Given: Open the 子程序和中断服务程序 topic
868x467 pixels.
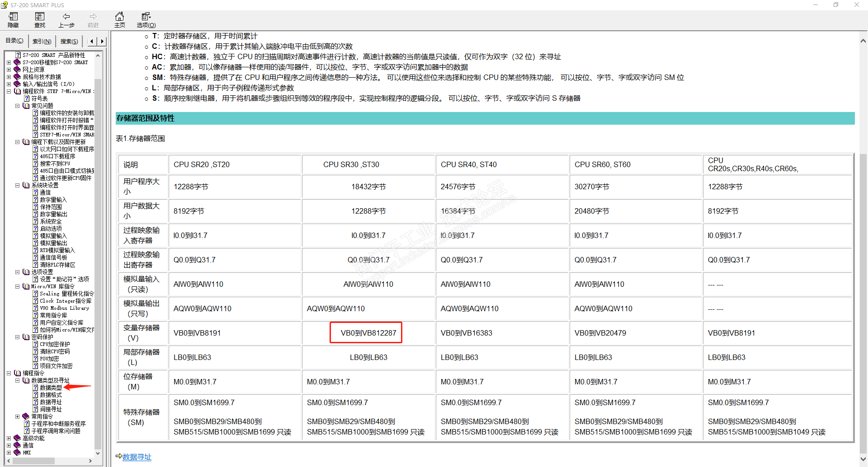Looking at the screenshot, I should pyautogui.click(x=58, y=424).
